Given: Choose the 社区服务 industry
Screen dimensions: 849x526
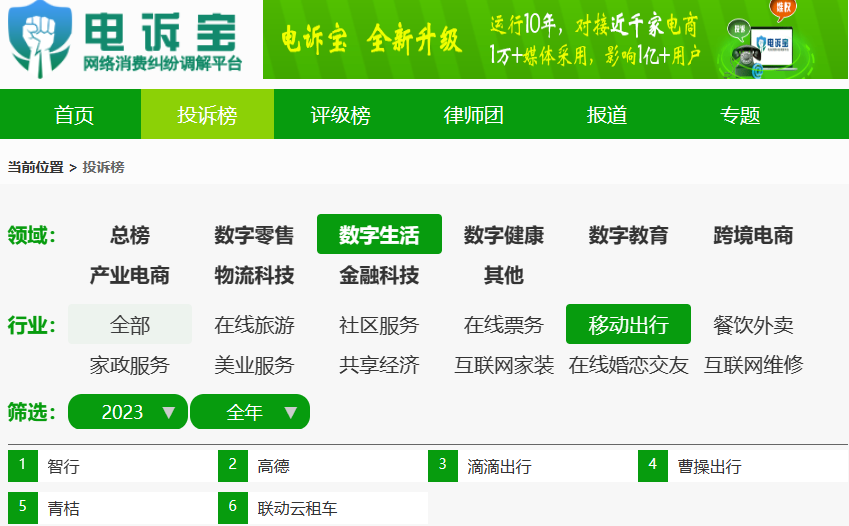Looking at the screenshot, I should 379,324.
